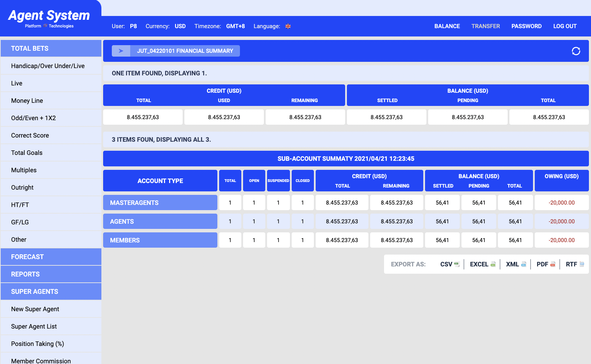Open the Super Agent List page

[x=34, y=326]
